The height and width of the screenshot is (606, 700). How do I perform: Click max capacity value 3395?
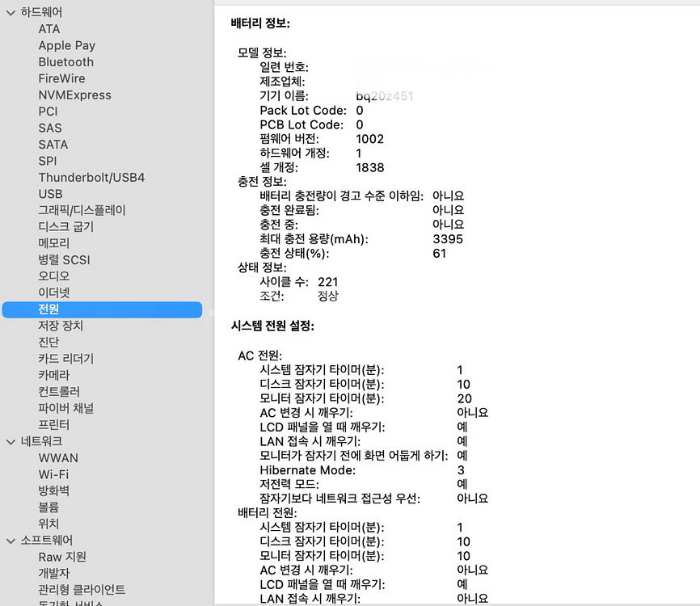(x=448, y=238)
